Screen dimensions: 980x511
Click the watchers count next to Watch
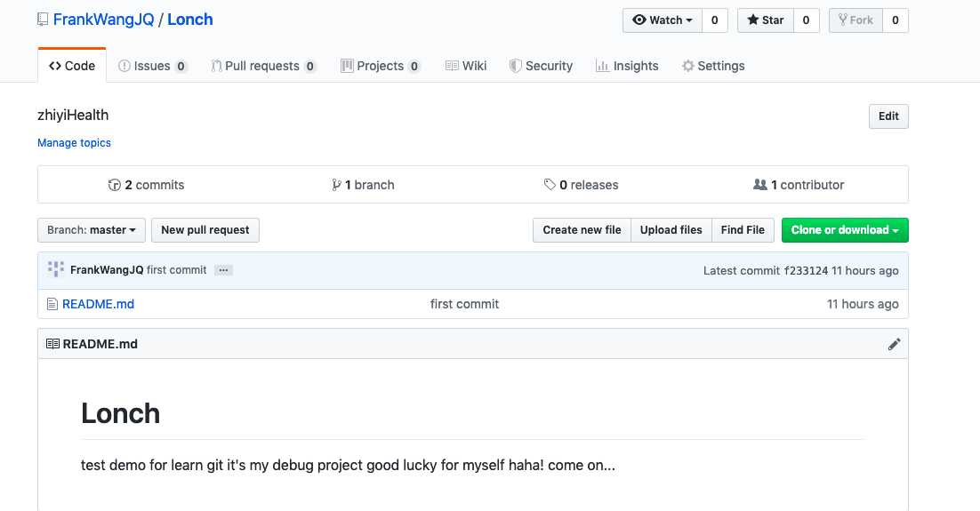[x=714, y=20]
